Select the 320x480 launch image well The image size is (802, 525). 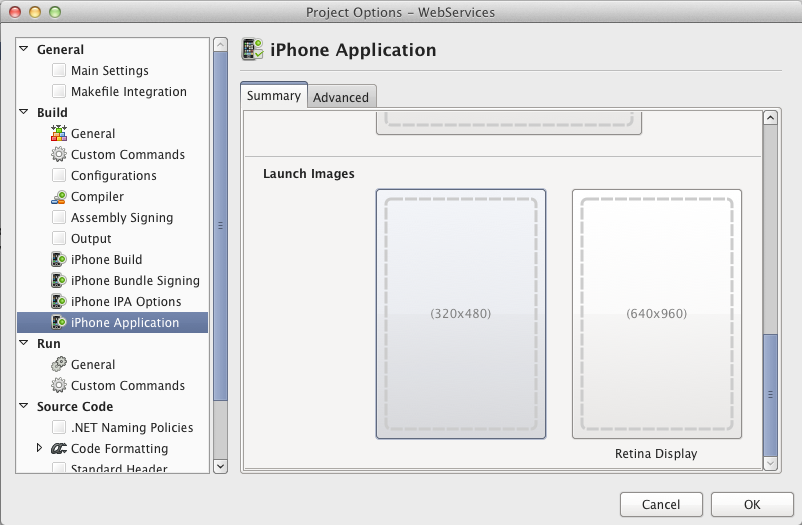[461, 314]
